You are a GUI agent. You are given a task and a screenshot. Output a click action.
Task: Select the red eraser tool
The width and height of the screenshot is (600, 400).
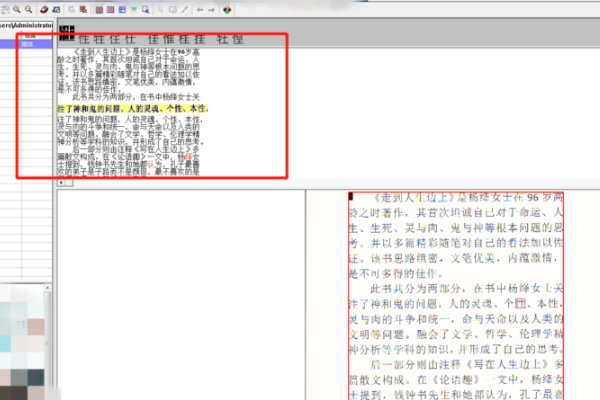pos(44,9)
